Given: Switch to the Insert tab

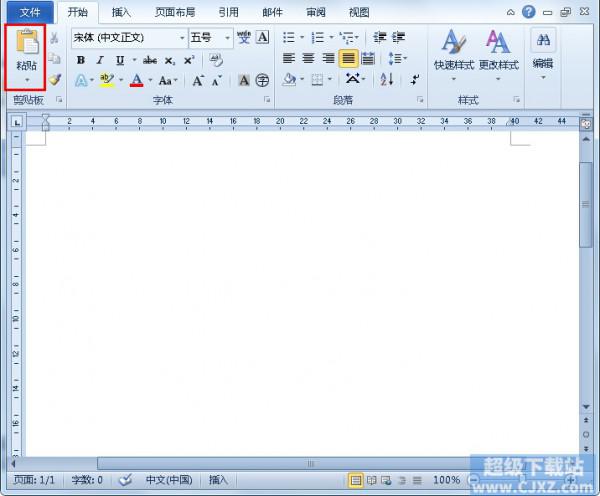Looking at the screenshot, I should click(x=121, y=13).
